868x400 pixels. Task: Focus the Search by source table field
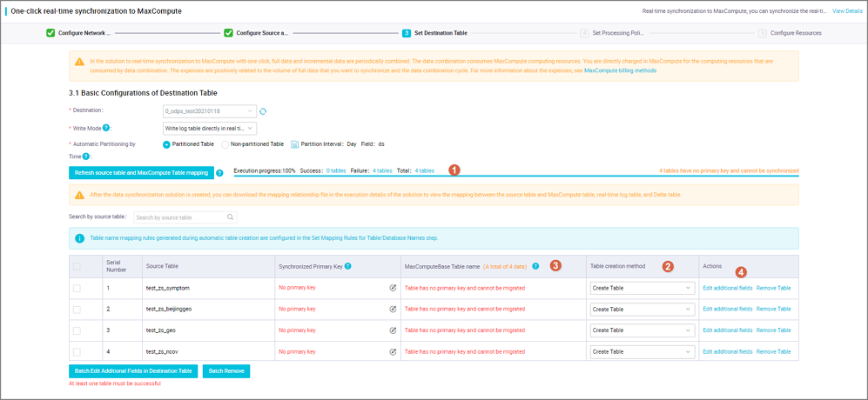tap(185, 217)
